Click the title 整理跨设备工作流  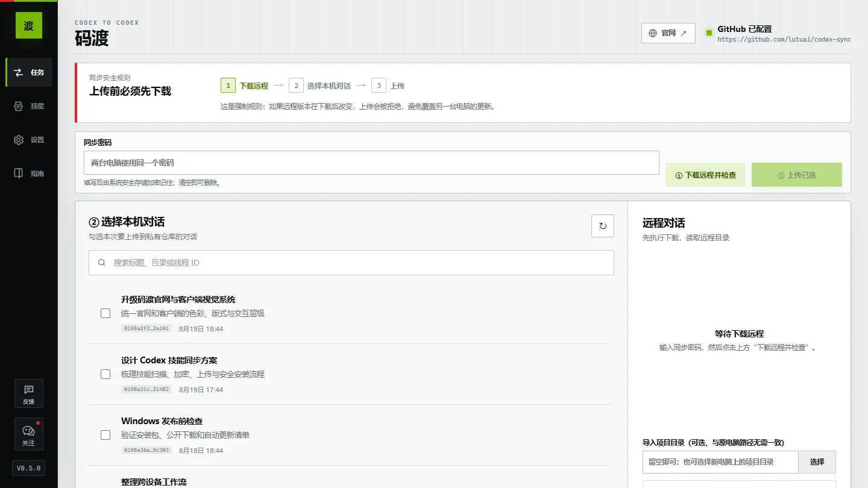(x=154, y=482)
